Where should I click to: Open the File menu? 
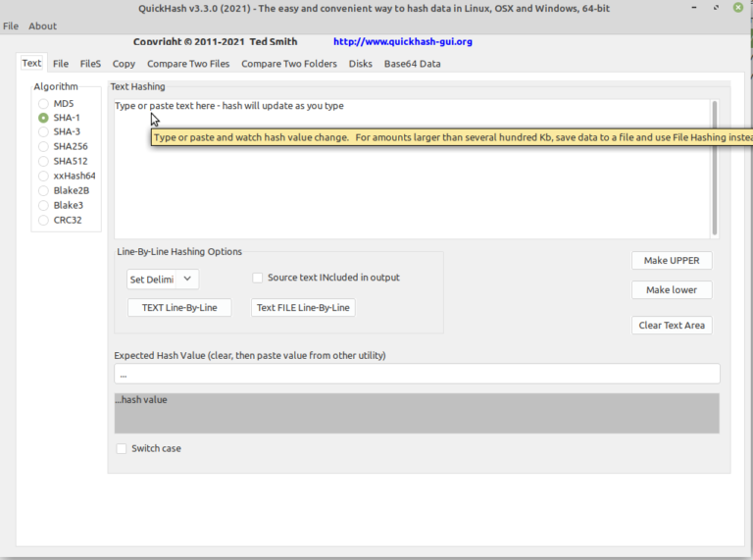pyautogui.click(x=11, y=25)
